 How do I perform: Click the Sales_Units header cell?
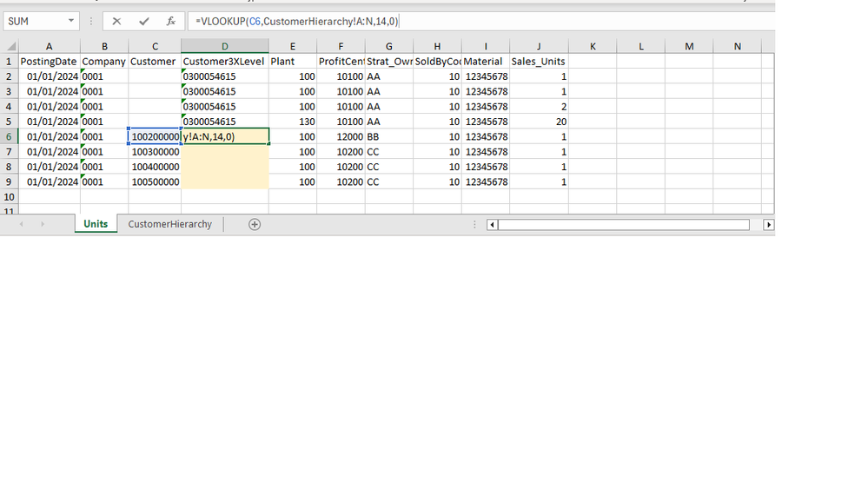coord(539,62)
